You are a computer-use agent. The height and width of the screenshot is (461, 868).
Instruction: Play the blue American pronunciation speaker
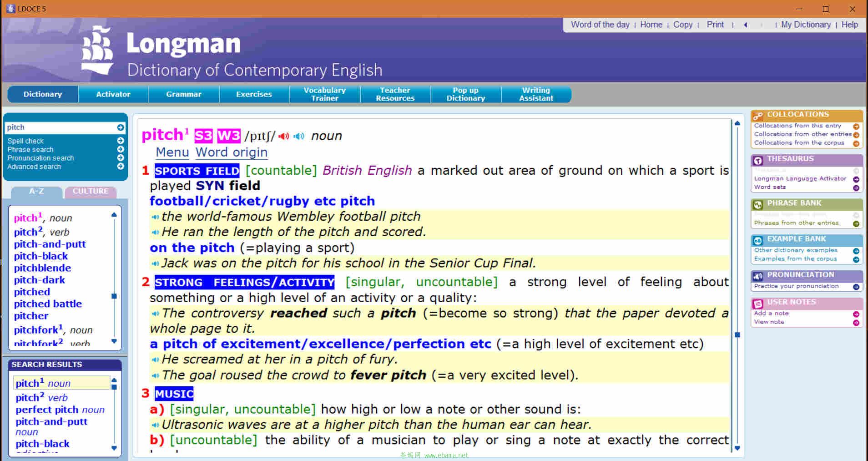pos(299,136)
